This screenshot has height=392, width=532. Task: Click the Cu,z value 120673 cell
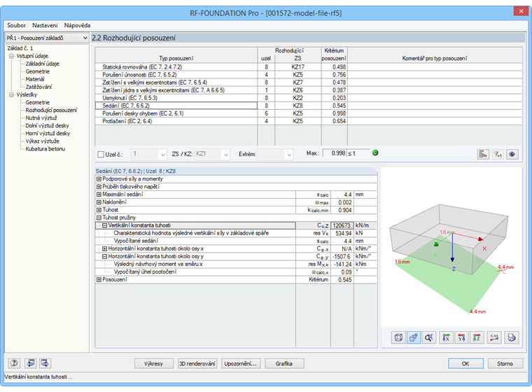[x=342, y=225]
